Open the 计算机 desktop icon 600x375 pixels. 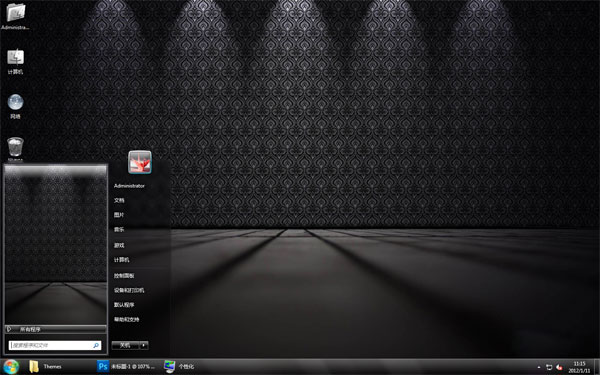pyautogui.click(x=15, y=61)
